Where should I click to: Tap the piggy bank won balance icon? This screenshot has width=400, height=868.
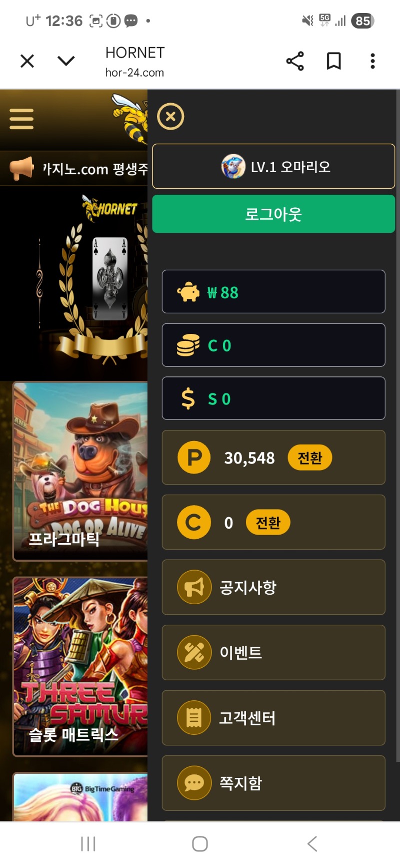[x=188, y=292]
